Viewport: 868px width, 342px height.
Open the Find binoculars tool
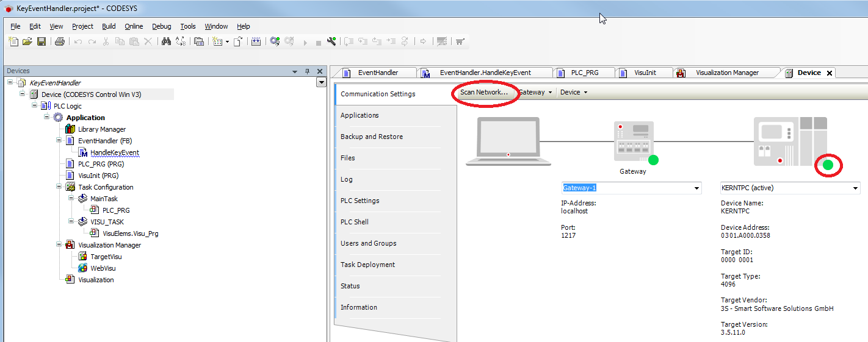[x=165, y=41]
